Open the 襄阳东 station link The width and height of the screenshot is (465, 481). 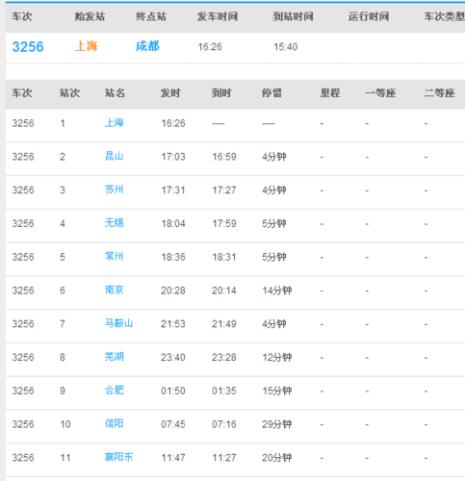click(119, 457)
